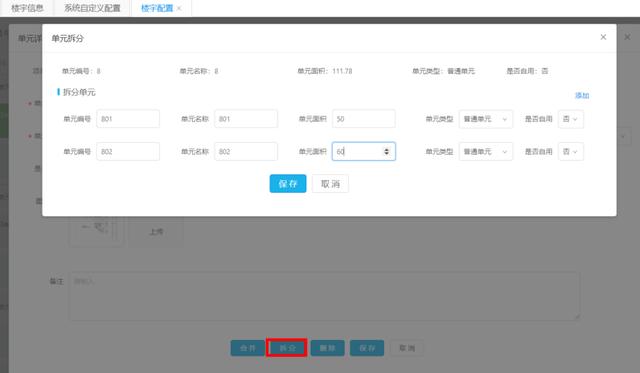Click the 删除 button in the background panel
Viewport: 640px width, 373px height.
(327, 348)
